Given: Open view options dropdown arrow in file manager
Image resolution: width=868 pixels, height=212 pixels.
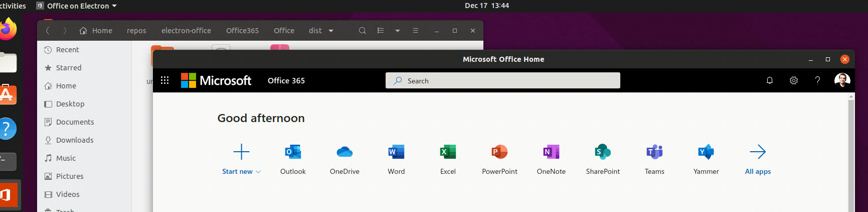Looking at the screenshot, I should coord(398,31).
